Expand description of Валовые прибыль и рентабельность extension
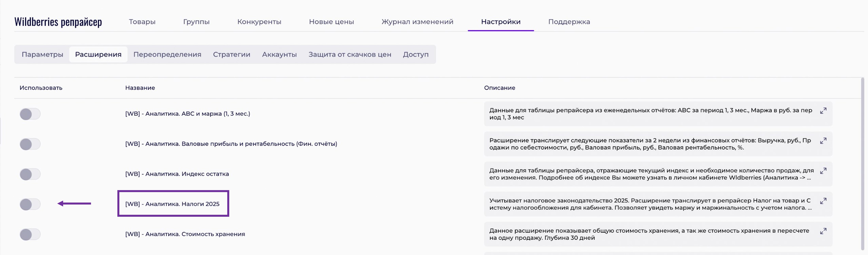This screenshot has width=868, height=255. (823, 141)
